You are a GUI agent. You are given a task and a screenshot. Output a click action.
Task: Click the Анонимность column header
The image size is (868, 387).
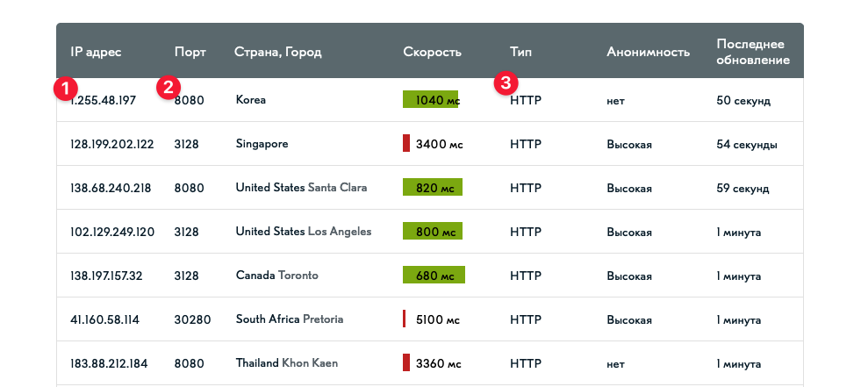649,52
